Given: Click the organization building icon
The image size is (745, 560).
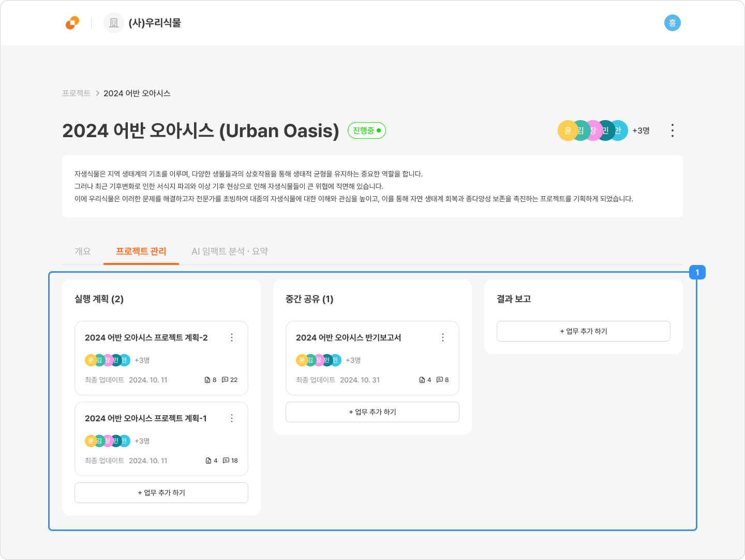Looking at the screenshot, I should click(x=114, y=23).
